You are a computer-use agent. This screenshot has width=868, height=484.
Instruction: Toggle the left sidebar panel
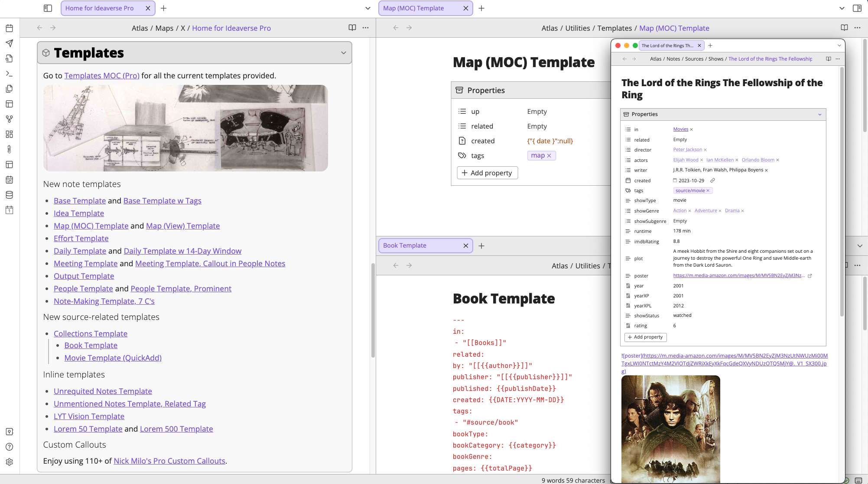pyautogui.click(x=48, y=8)
